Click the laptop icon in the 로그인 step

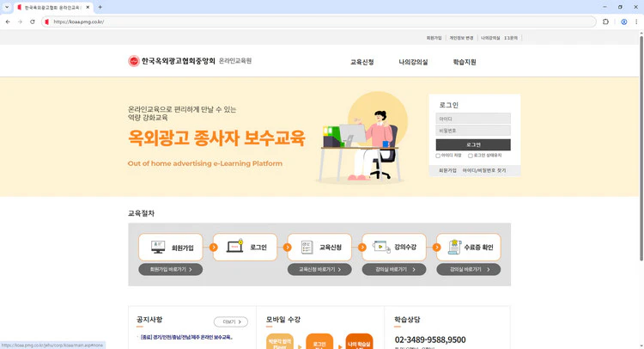point(235,246)
